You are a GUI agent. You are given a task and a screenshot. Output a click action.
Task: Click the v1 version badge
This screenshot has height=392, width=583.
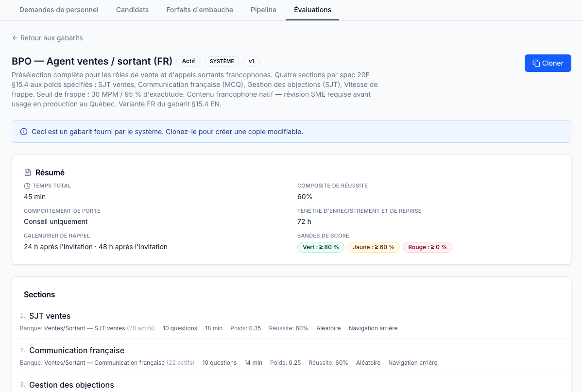pos(252,61)
